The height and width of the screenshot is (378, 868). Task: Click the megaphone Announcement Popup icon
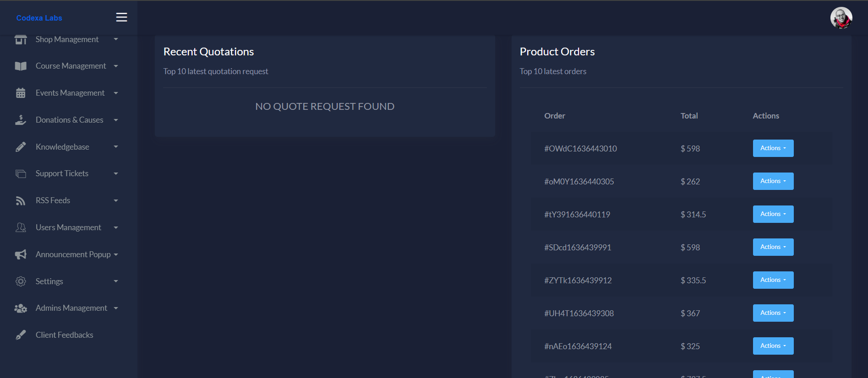click(x=21, y=254)
